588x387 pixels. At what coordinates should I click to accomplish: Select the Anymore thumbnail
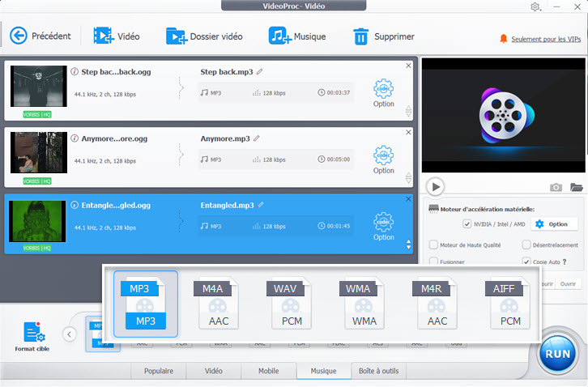(x=39, y=153)
